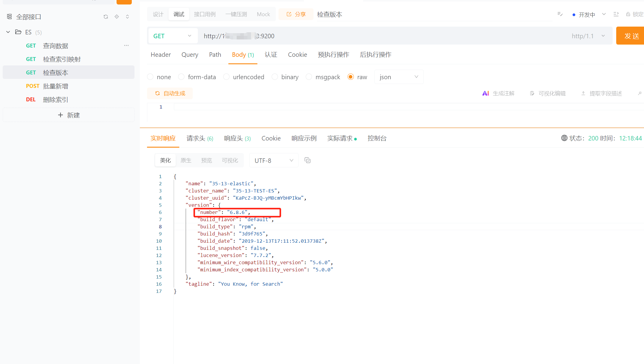
Task: Click the 自动生成 button to regenerate body
Action: (170, 93)
